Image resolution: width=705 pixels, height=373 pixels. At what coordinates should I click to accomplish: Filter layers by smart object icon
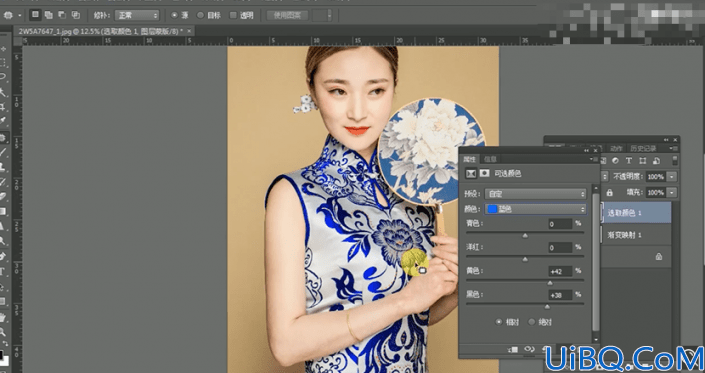tap(656, 160)
